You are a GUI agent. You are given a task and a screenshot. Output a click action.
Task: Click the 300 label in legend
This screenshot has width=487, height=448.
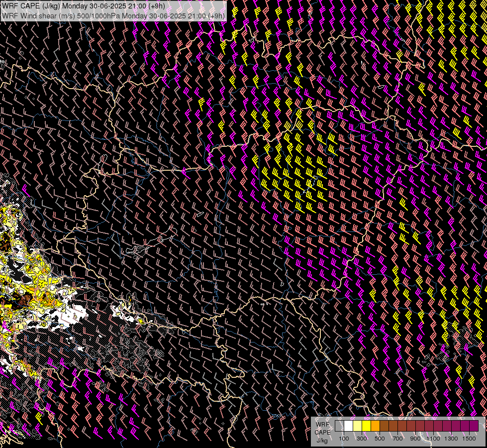click(x=362, y=439)
